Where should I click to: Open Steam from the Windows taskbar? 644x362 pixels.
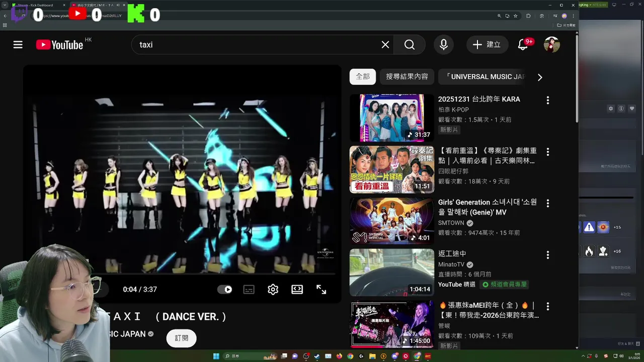point(316,356)
